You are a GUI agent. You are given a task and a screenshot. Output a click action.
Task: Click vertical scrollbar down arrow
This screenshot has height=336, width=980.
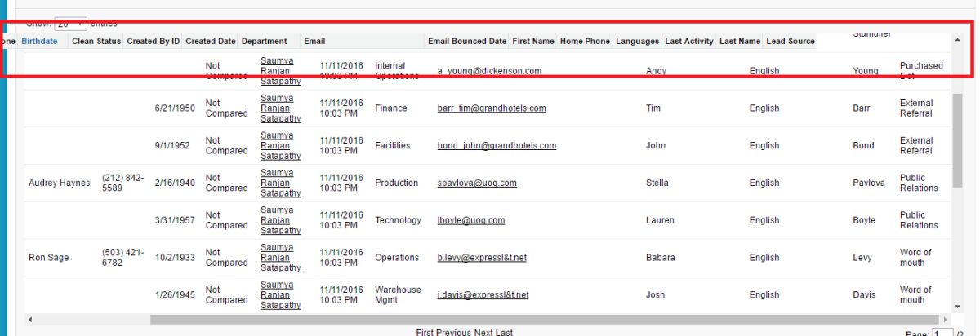click(x=958, y=306)
